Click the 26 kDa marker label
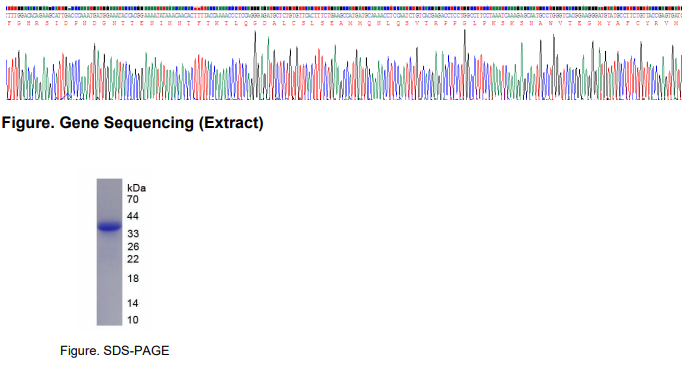 (133, 247)
